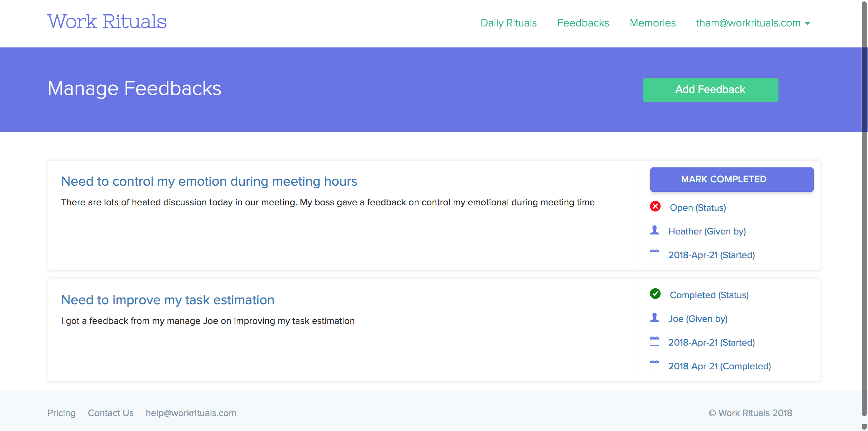This screenshot has height=431, width=868.
Task: Click the Work Rituals logo
Action: pyautogui.click(x=107, y=22)
